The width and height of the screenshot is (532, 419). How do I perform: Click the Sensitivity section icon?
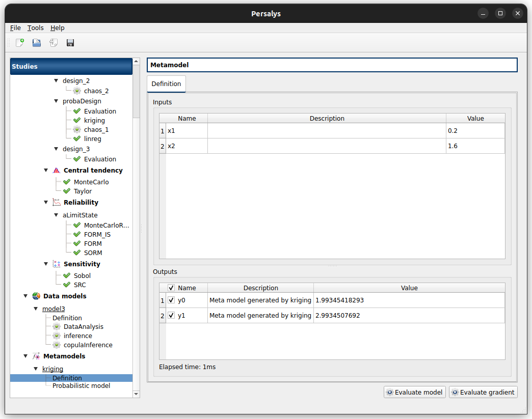click(56, 264)
